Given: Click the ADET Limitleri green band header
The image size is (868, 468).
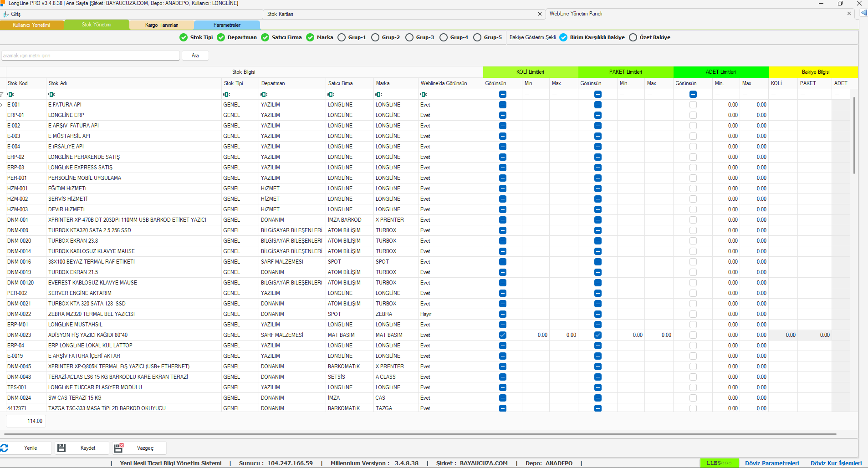Looking at the screenshot, I should pos(721,72).
